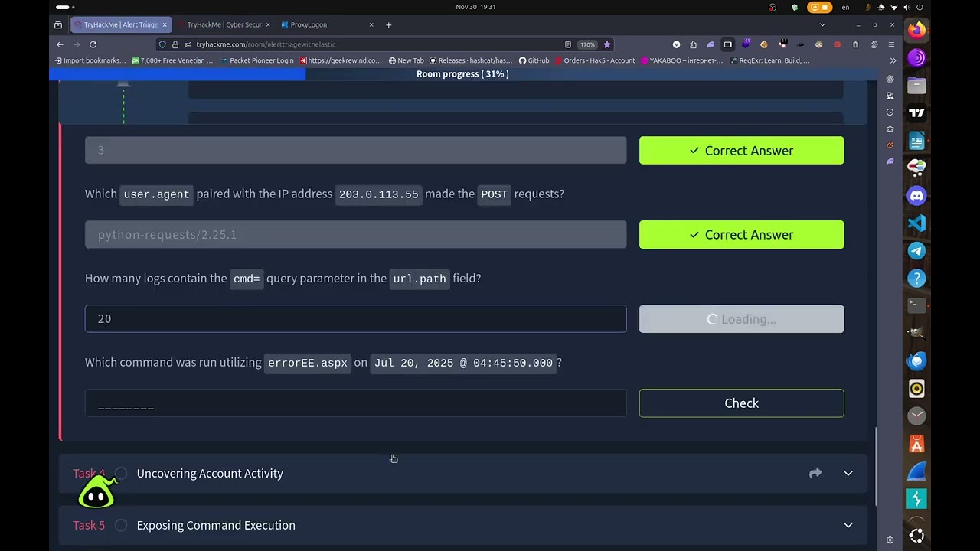Image resolution: width=980 pixels, height=551 pixels.
Task: Select the Task 4 status circle
Action: (x=121, y=473)
